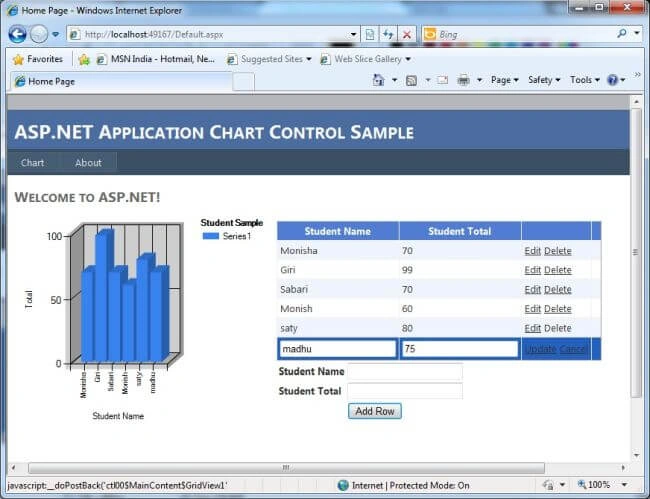650x499 pixels.
Task: Click the command bar overflow chevron
Action: [x=638, y=75]
